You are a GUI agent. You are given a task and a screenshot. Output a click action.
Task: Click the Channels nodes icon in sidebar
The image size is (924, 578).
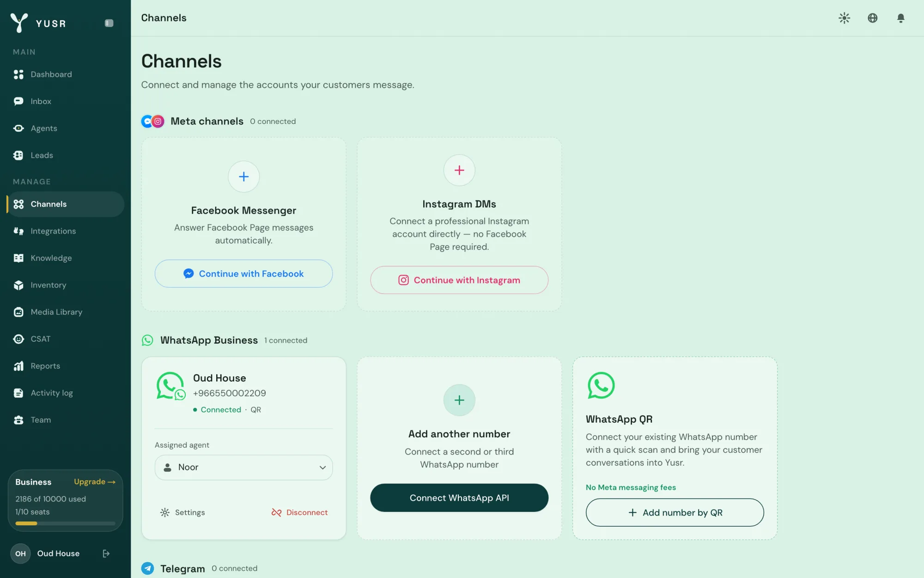point(18,204)
